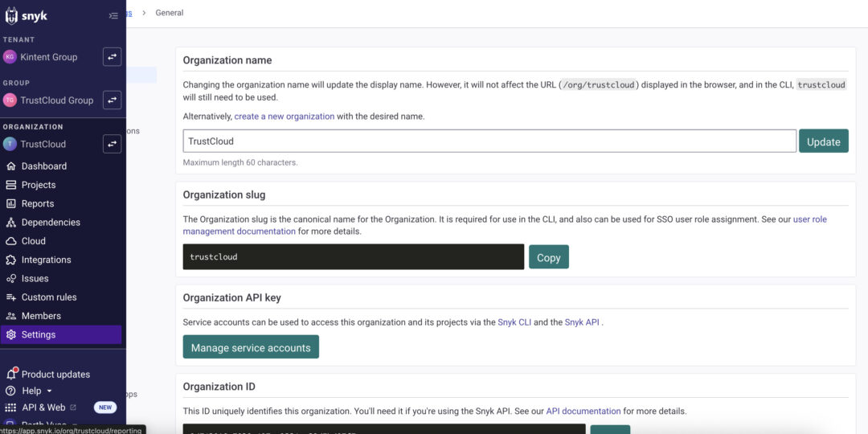Image resolution: width=868 pixels, height=434 pixels.
Task: Click the API & Web grid icon
Action: (x=10, y=407)
